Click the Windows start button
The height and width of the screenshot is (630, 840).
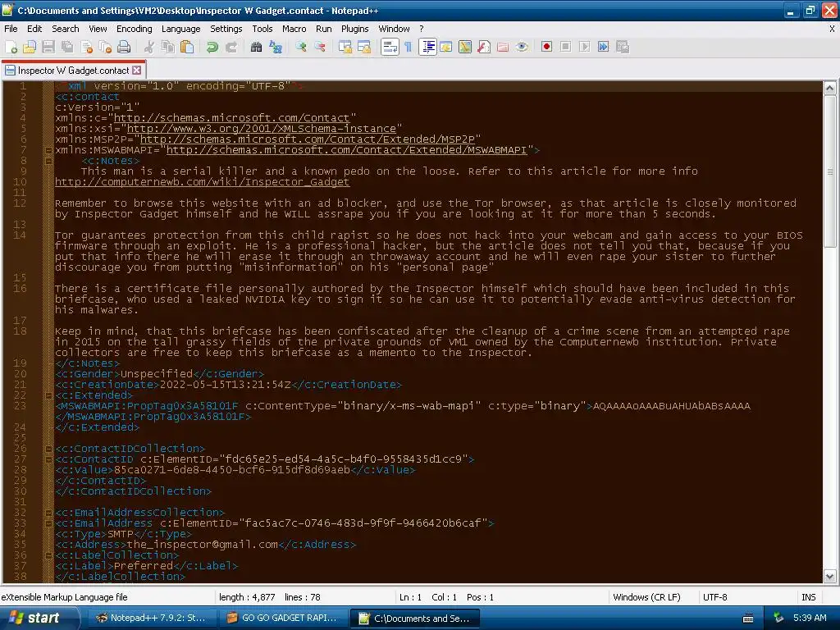pos(39,619)
